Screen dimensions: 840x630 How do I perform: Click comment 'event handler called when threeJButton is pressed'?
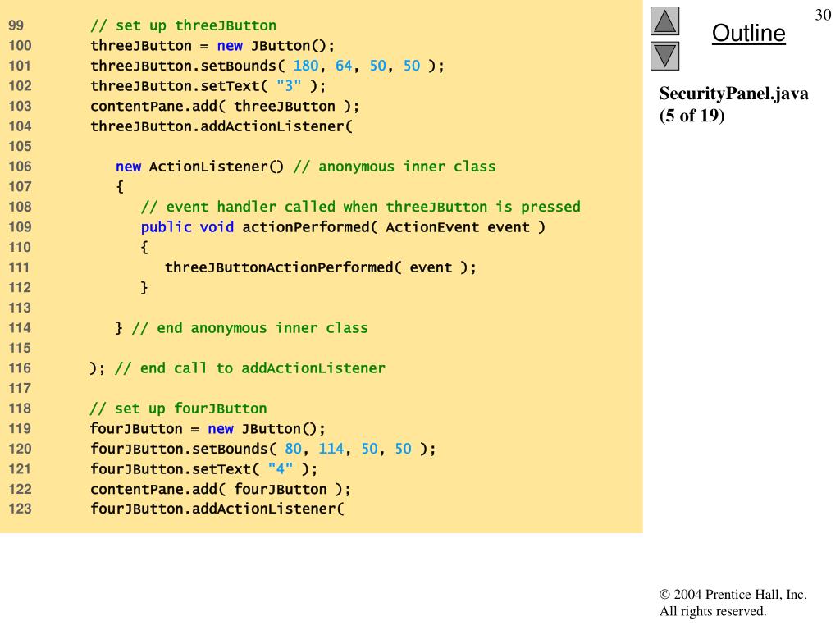click(x=361, y=207)
